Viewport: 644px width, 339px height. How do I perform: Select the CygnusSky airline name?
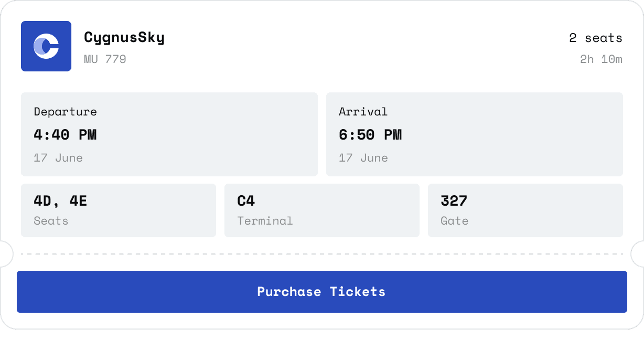124,38
